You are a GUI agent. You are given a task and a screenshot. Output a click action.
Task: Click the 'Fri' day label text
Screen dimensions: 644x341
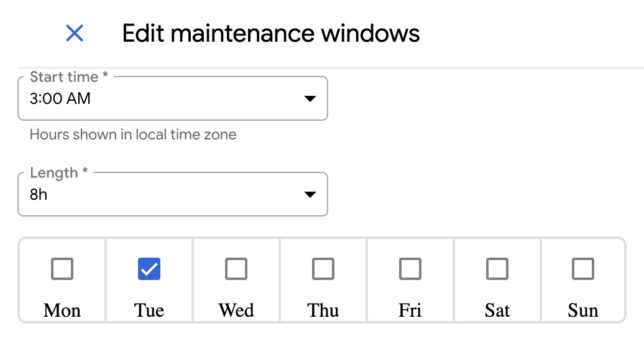pyautogui.click(x=410, y=310)
